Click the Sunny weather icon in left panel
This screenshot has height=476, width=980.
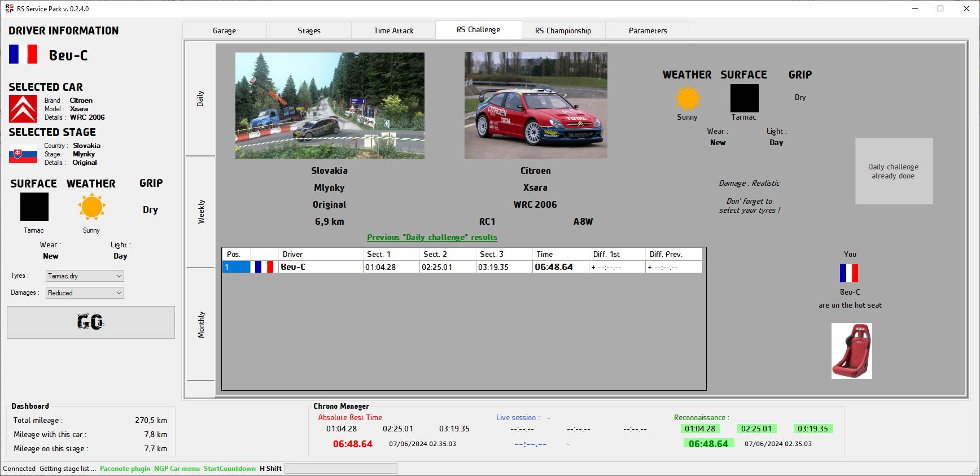point(91,207)
